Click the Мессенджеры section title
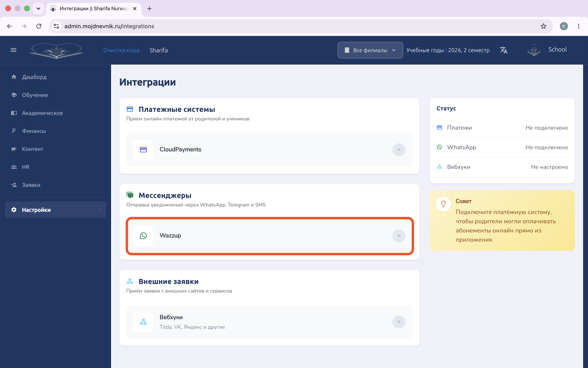 pyautogui.click(x=165, y=195)
